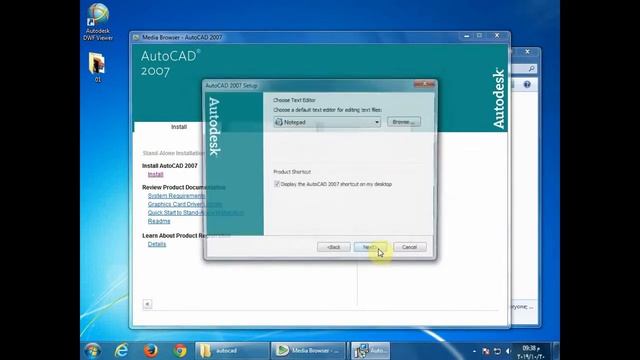Switch to Media Browser taskbar item
640x360 pixels.
pyautogui.click(x=308, y=351)
